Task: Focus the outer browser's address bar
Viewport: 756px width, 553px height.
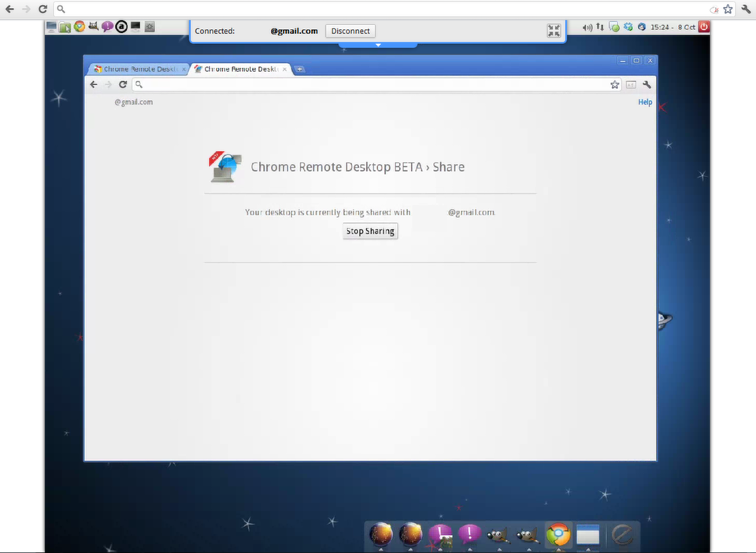Action: 386,9
